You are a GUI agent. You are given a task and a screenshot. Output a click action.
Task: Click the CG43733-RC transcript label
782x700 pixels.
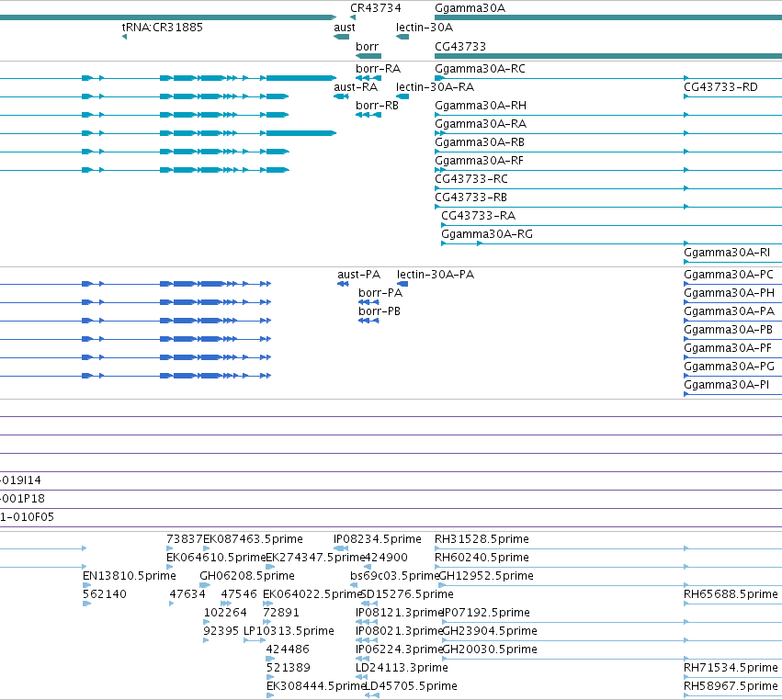coord(471,178)
